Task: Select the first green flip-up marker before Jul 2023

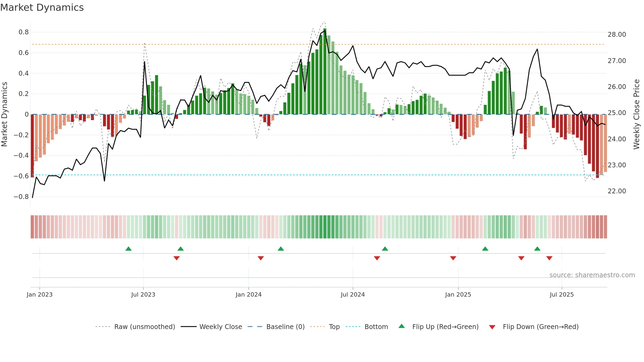Action: (129, 249)
